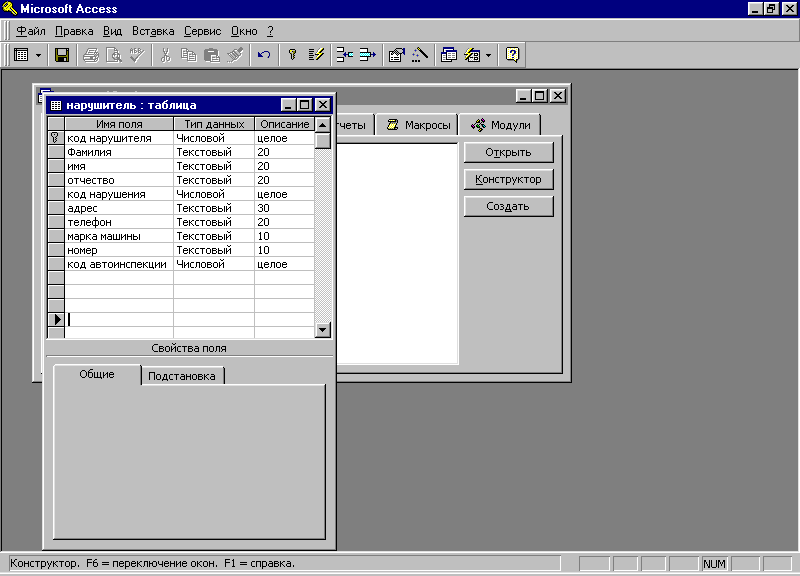Open the Окно menu
Viewport: 800px width, 576px height.
(x=244, y=31)
